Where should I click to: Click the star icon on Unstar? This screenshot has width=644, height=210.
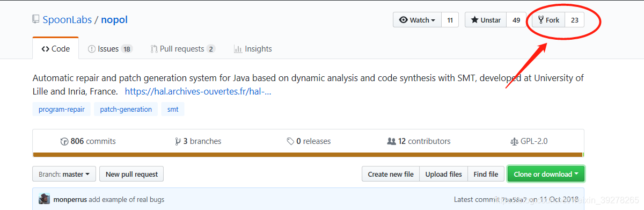pyautogui.click(x=474, y=20)
